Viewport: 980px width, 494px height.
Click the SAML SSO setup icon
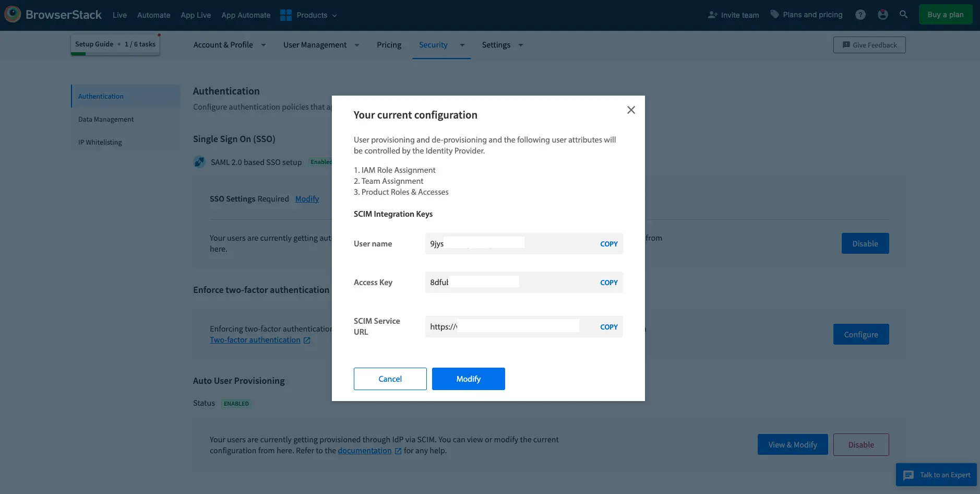click(x=199, y=162)
